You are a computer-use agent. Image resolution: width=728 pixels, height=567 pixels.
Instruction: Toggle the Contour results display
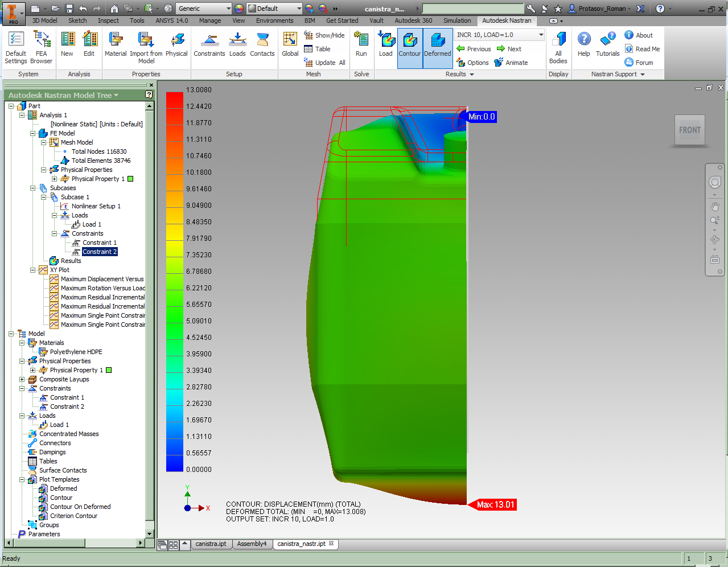click(x=409, y=46)
